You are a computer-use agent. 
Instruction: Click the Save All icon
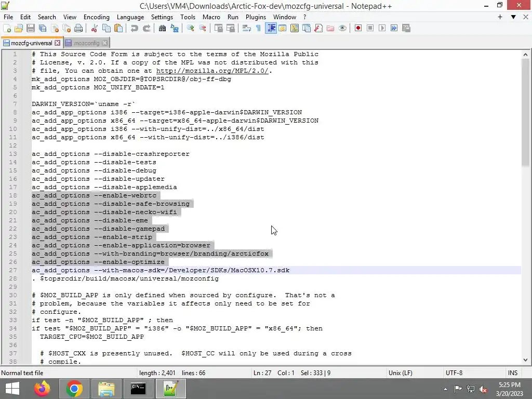(43, 28)
